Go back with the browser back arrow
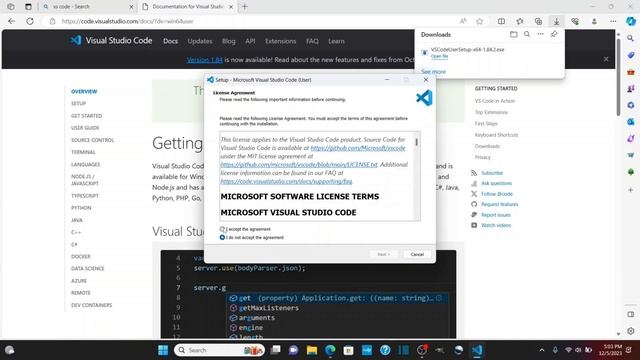The image size is (640, 360). tap(11, 21)
